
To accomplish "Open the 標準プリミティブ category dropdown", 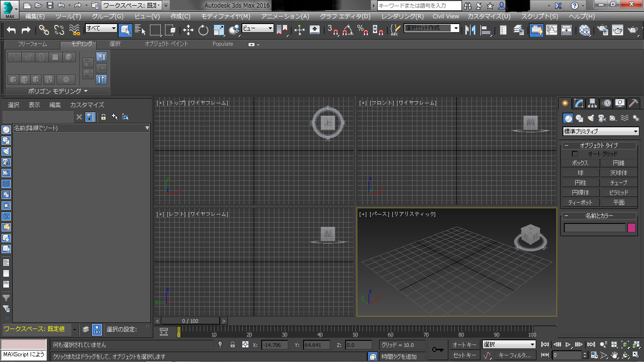I will (601, 132).
